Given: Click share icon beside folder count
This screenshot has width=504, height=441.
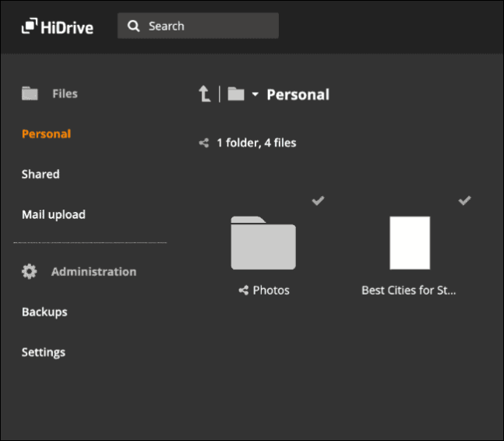Looking at the screenshot, I should [204, 143].
